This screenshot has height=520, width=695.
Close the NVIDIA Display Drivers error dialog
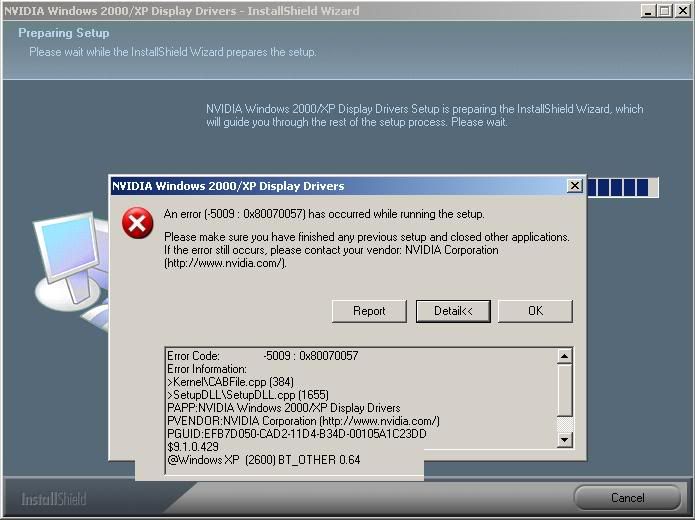(574, 186)
